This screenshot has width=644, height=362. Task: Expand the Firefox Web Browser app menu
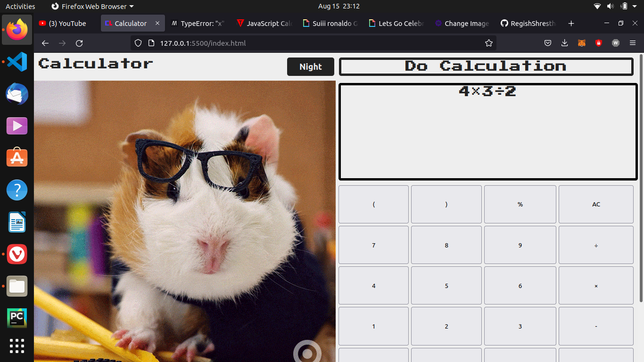pos(92,7)
